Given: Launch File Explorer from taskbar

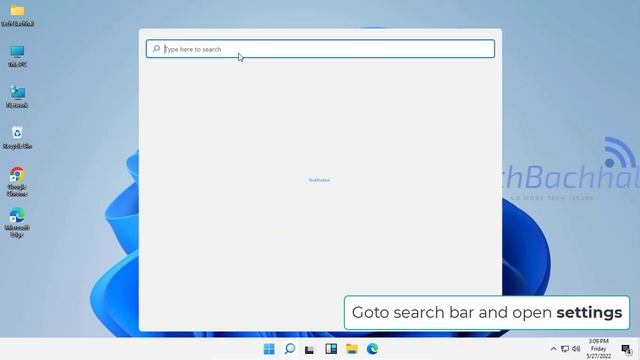Looking at the screenshot, I should click(352, 349).
